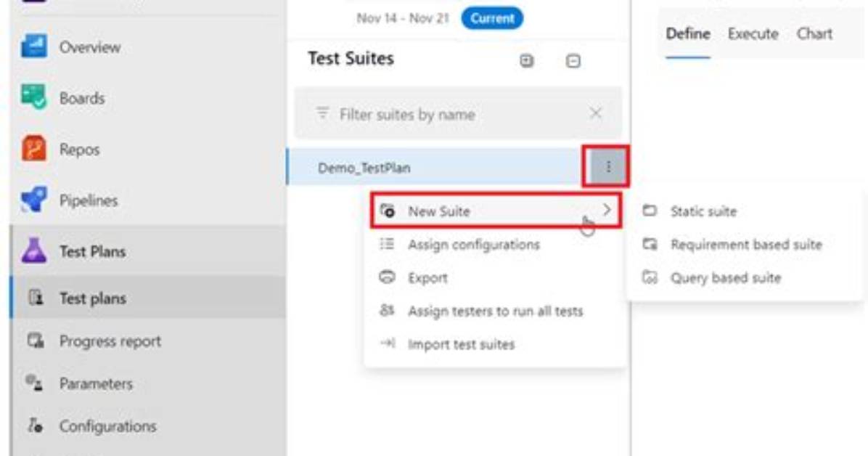Click the Filter suites by name field

pyautogui.click(x=458, y=113)
